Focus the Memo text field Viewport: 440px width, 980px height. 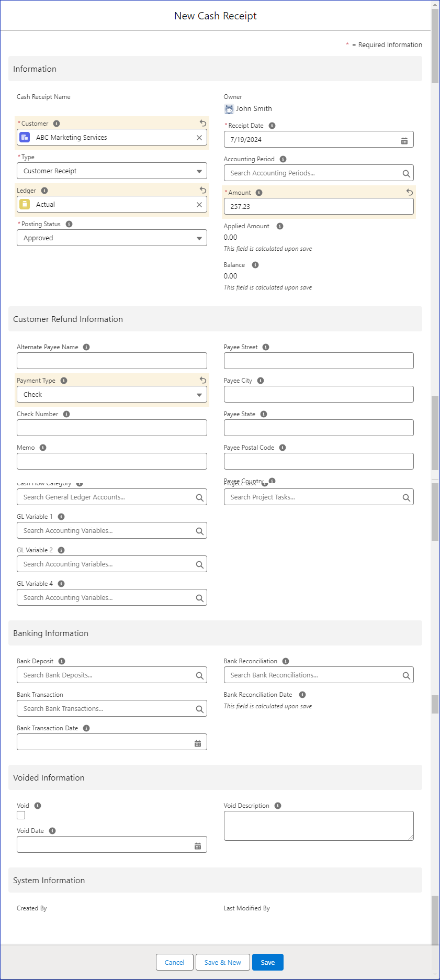(112, 462)
